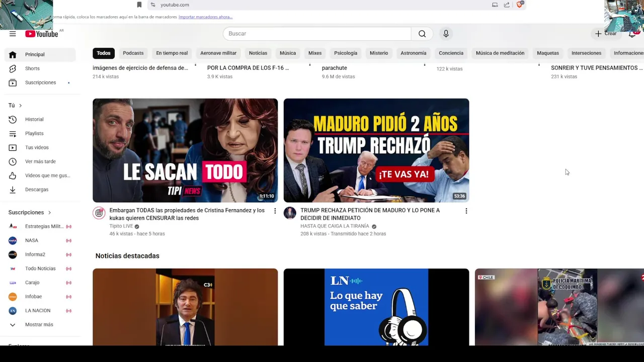Select the Conciencia filter chip
Viewport: 644px width, 362px height.
451,53
